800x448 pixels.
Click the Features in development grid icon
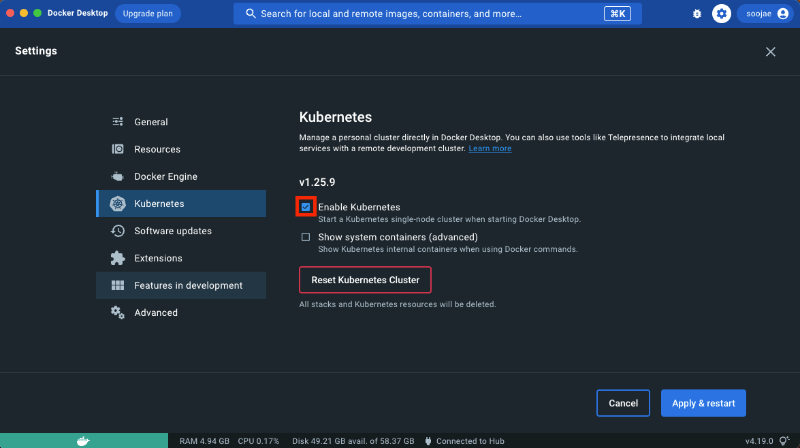118,285
